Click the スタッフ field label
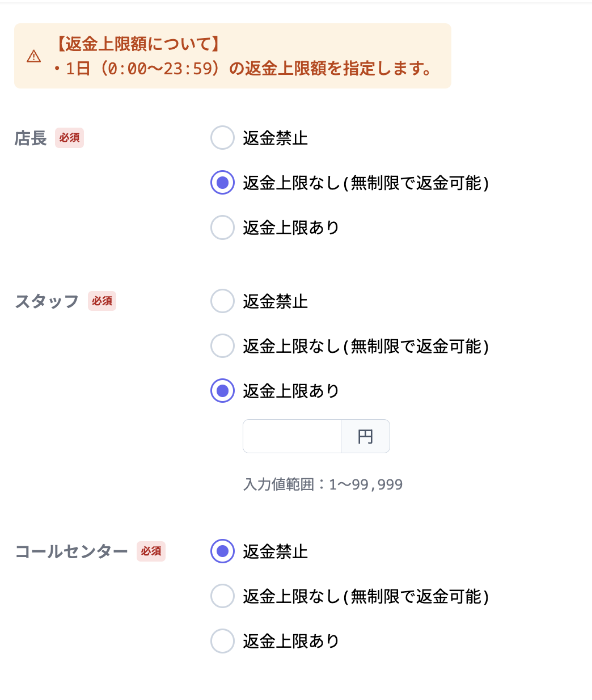 (x=46, y=301)
